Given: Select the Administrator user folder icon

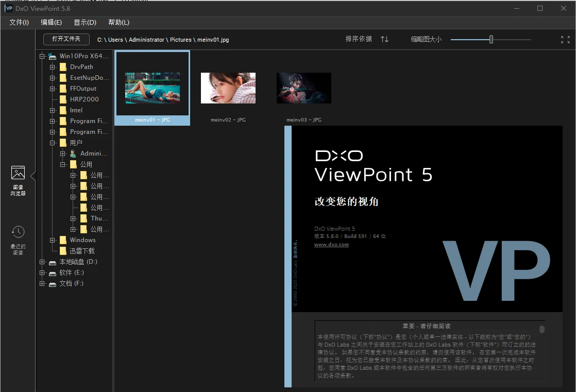Looking at the screenshot, I should coord(73,154).
